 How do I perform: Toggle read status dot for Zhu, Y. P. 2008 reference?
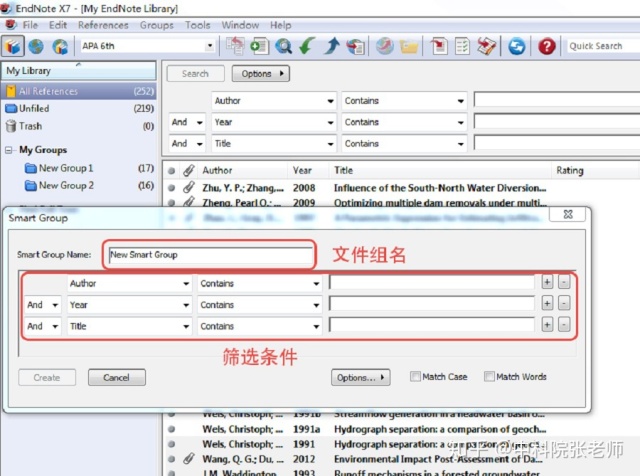pyautogui.click(x=171, y=188)
